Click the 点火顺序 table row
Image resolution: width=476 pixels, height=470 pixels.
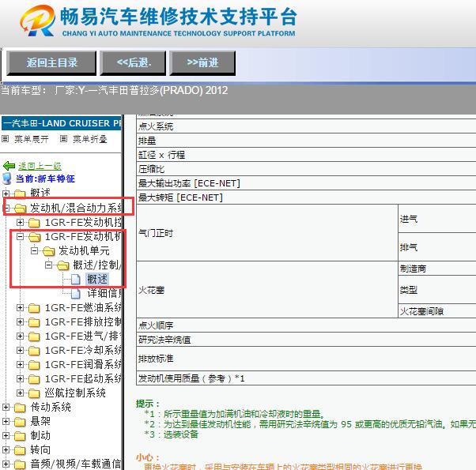pyautogui.click(x=306, y=325)
